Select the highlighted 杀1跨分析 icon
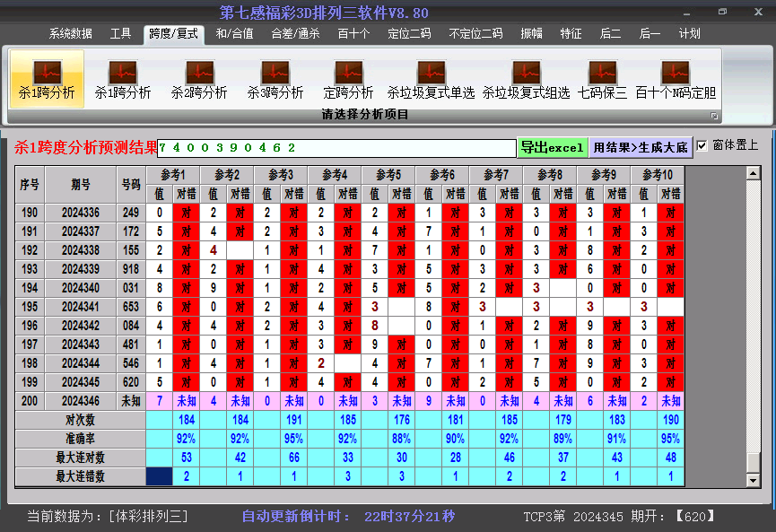 click(47, 79)
